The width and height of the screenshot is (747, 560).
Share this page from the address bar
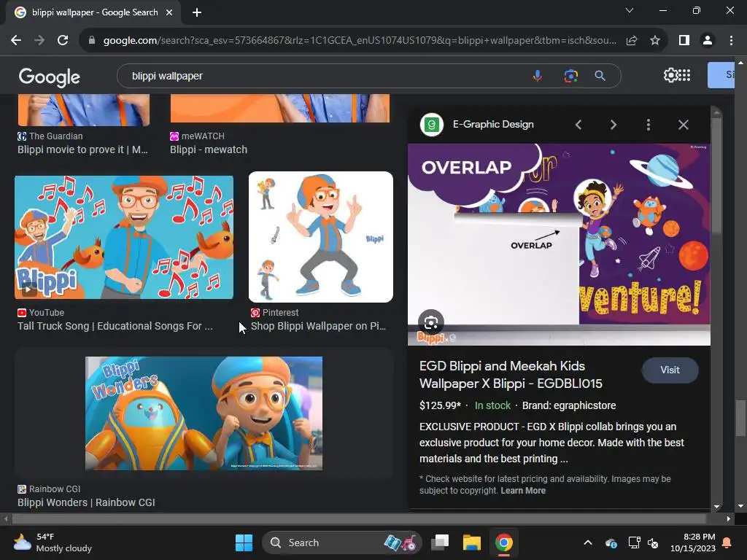(x=632, y=41)
